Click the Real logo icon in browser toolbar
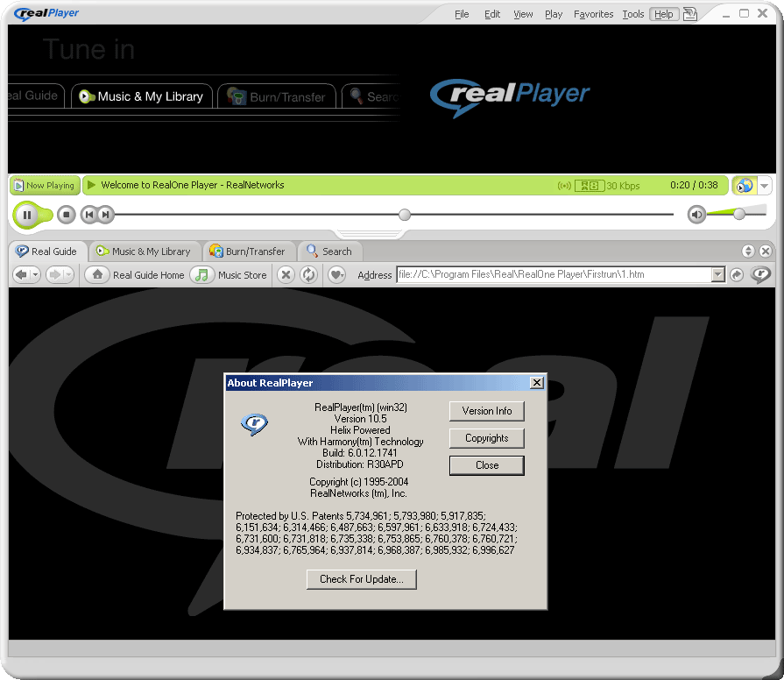Viewport: 784px width, 680px height. coord(760,274)
